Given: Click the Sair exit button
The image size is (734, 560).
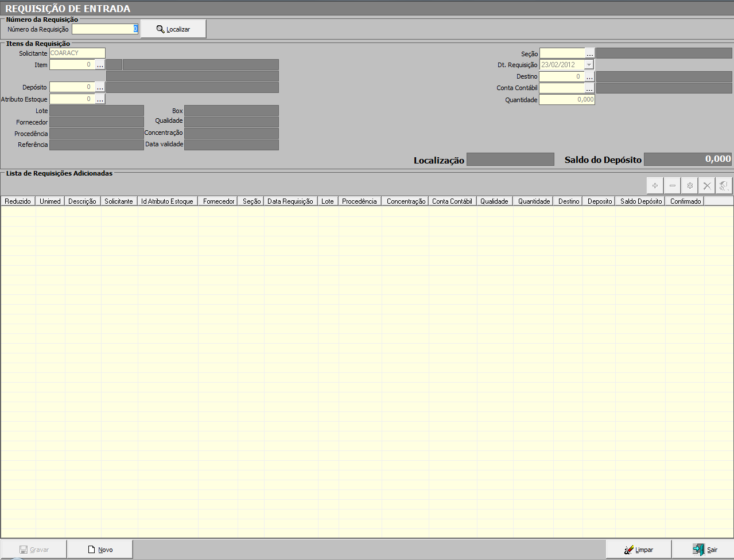Looking at the screenshot, I should point(705,550).
